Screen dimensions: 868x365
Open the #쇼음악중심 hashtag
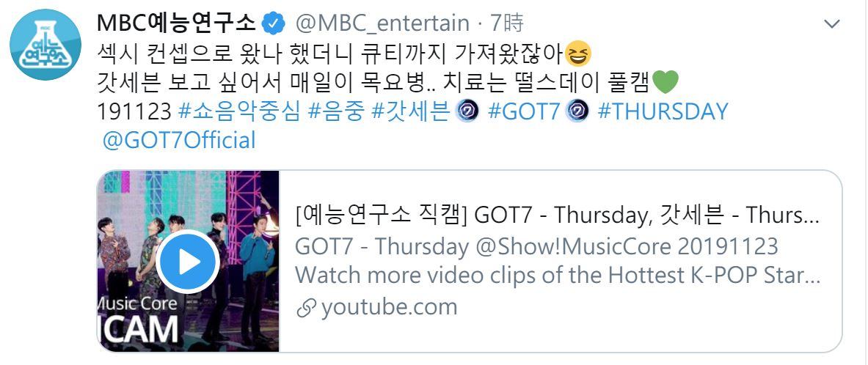[x=239, y=111]
